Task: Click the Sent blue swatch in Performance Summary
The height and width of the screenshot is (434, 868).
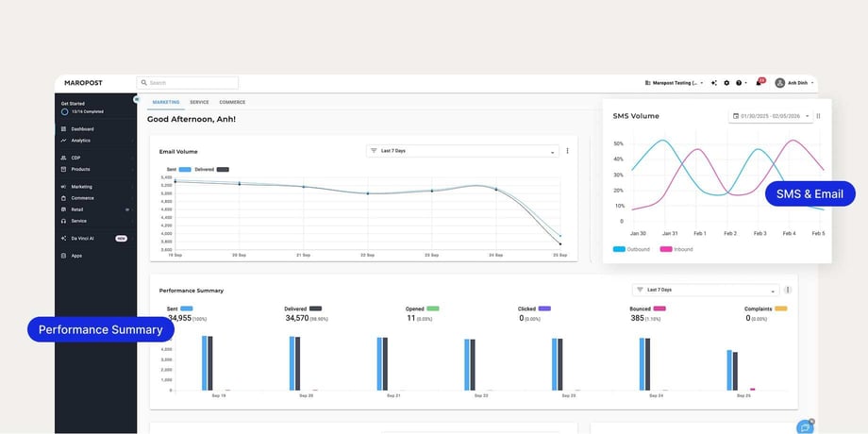Action: click(x=187, y=309)
